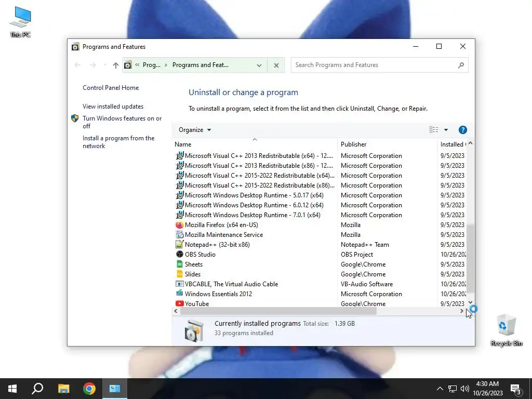
Task: Click the Mozilla Firefox program icon
Action: [179, 225]
